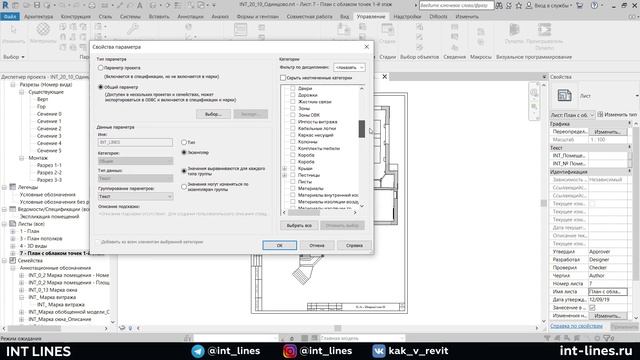
Task: Click the Families icon in project browser
Action: tap(13, 260)
